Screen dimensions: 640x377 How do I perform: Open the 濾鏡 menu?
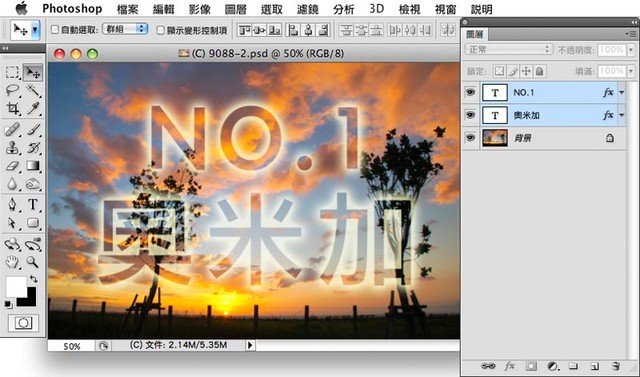tap(307, 9)
